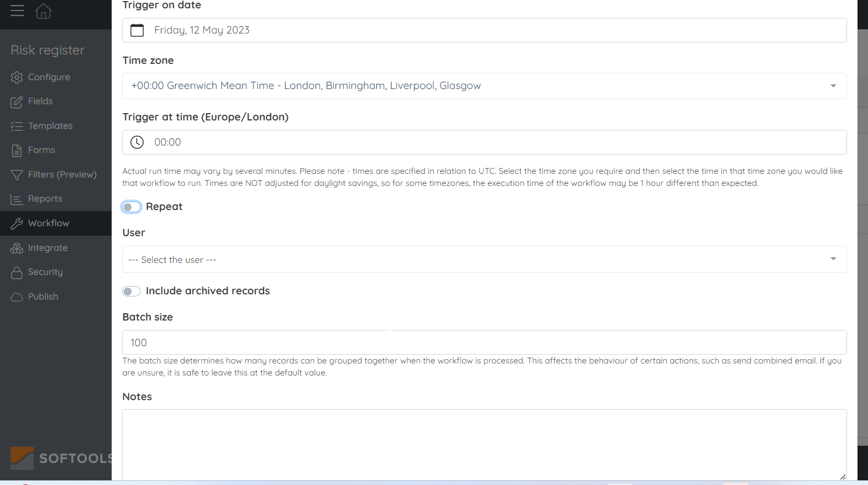Click the Include archived records label
Viewport: 868px width, 485px height.
pyautogui.click(x=208, y=291)
